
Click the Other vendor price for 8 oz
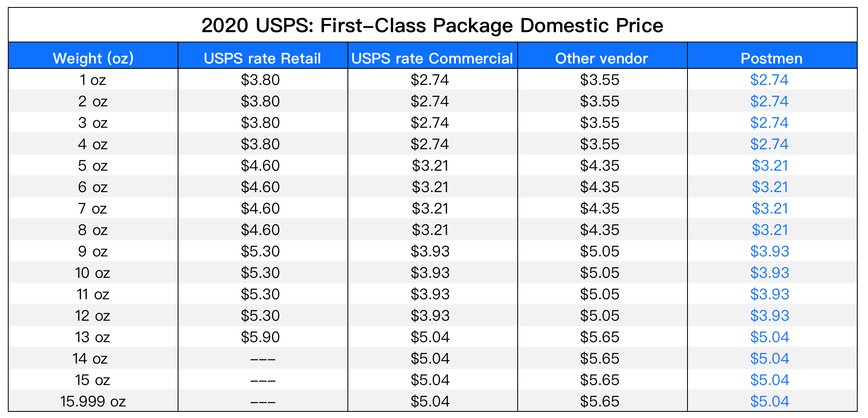pyautogui.click(x=599, y=230)
